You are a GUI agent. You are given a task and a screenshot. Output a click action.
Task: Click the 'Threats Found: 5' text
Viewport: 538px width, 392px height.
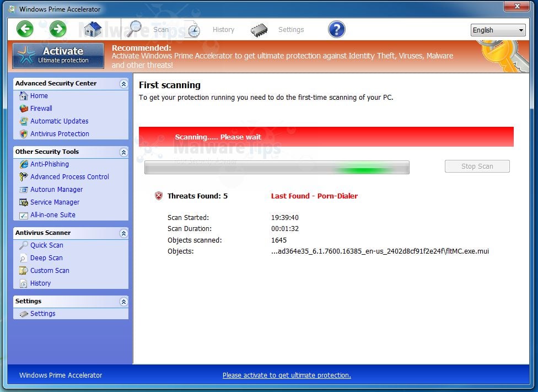click(197, 196)
